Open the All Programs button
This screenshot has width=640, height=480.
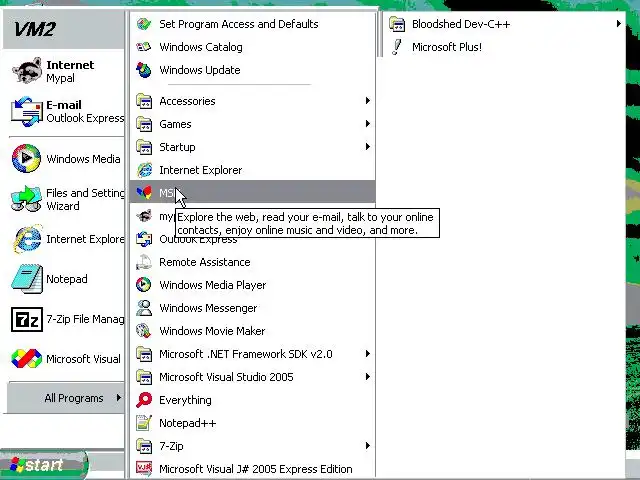pos(66,398)
